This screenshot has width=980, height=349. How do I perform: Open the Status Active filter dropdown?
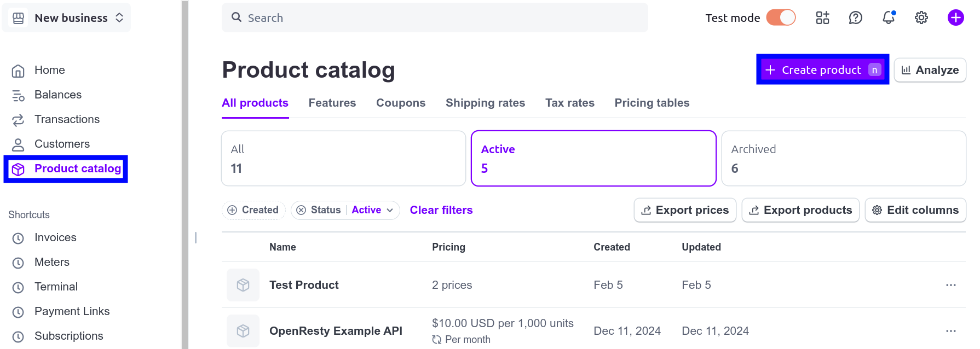coord(345,210)
